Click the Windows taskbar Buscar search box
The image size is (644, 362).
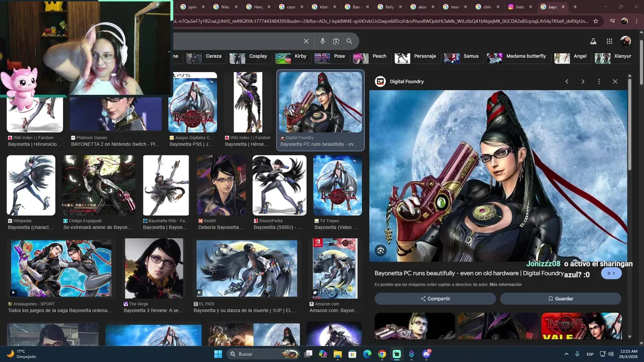click(263, 354)
